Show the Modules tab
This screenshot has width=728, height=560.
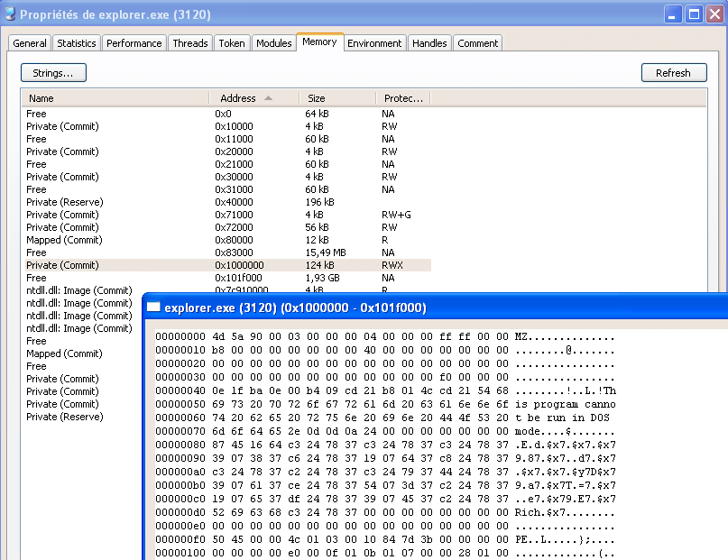click(x=273, y=43)
